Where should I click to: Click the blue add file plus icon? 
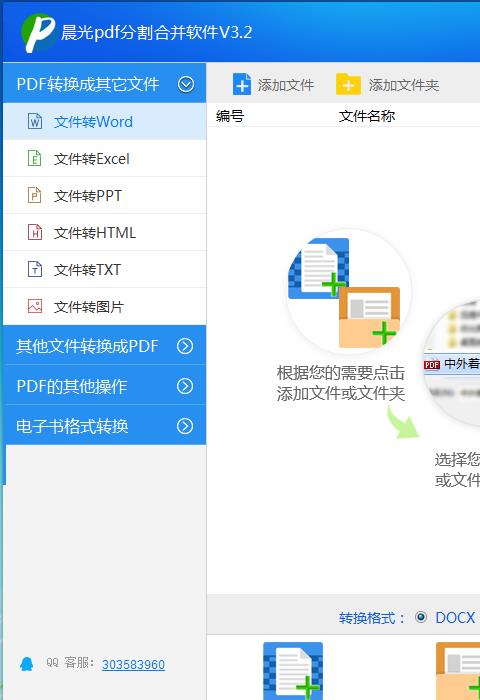(242, 84)
